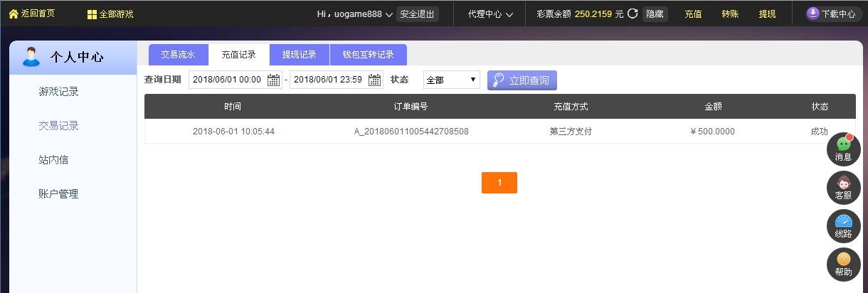Switch to the 提现记录 tab
This screenshot has height=293, width=868.
[x=299, y=55]
